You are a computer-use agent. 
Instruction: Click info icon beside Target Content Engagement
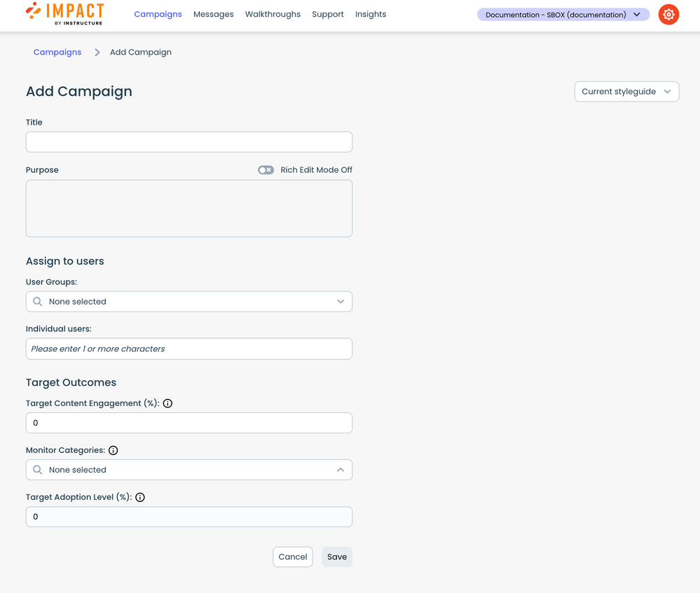(x=167, y=403)
